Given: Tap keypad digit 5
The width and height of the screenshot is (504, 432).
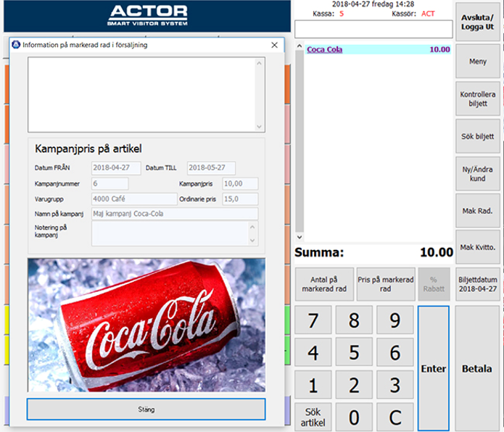Looking at the screenshot, I should point(354,352).
